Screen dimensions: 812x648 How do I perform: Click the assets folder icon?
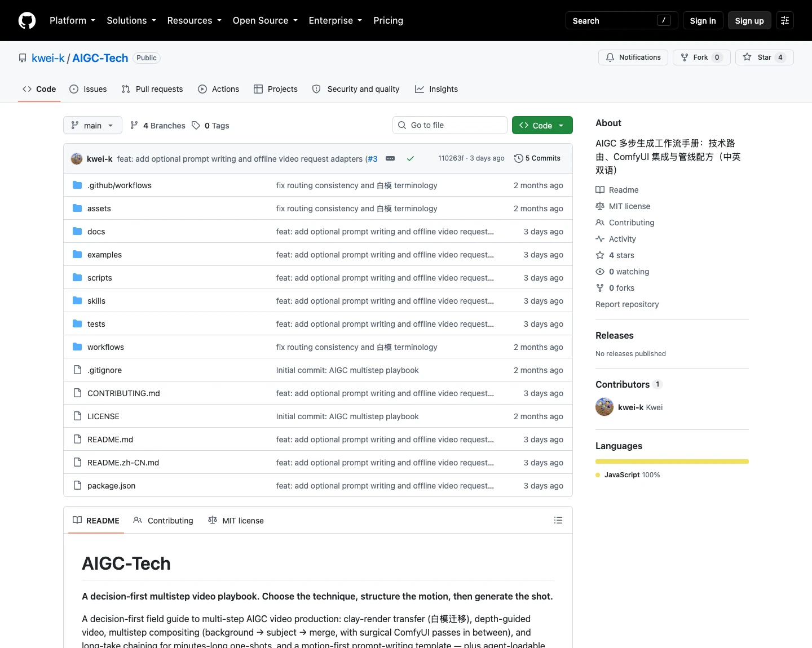77,208
